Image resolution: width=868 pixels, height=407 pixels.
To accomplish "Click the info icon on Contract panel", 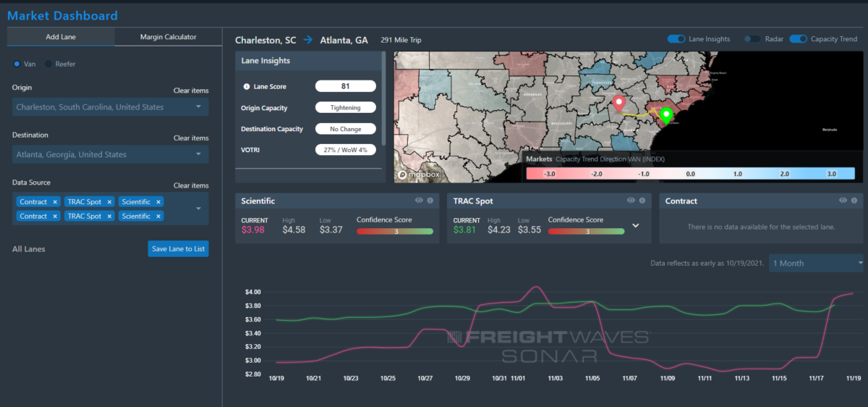I will tap(854, 201).
